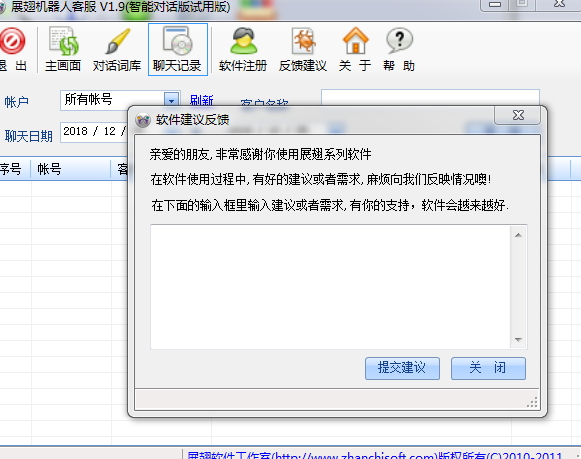Expand the account (所有帐号) dropdown arrow
Screen dimensions: 581x459
[x=171, y=100]
